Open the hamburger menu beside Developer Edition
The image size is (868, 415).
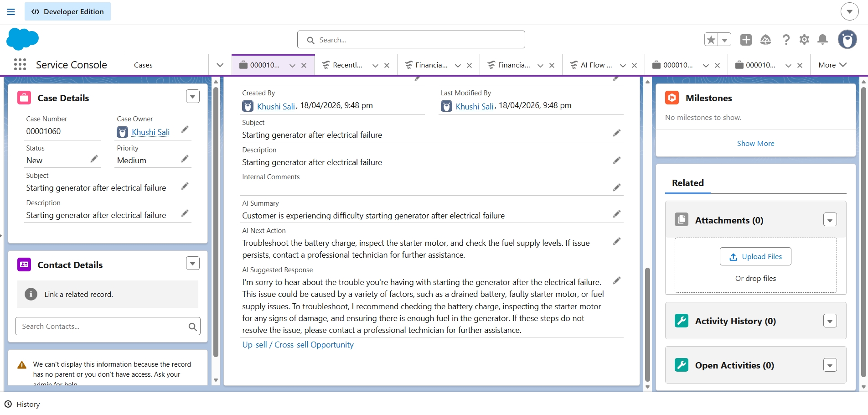[11, 12]
